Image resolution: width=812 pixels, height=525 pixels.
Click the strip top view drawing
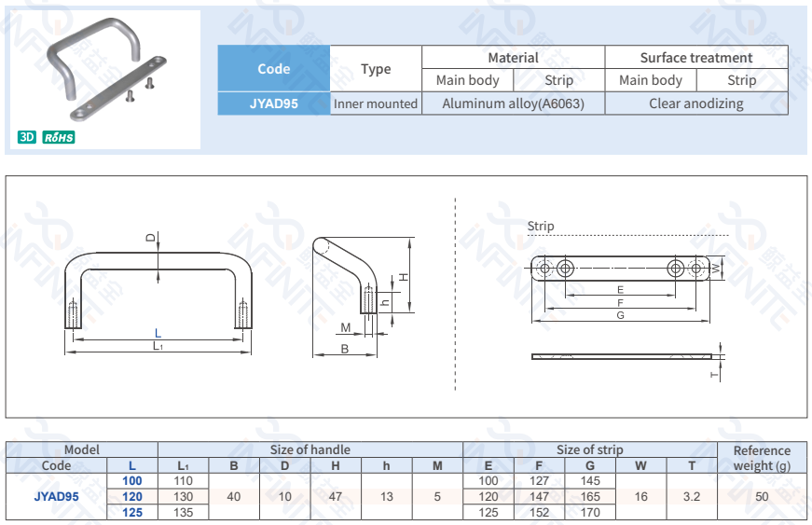click(621, 269)
